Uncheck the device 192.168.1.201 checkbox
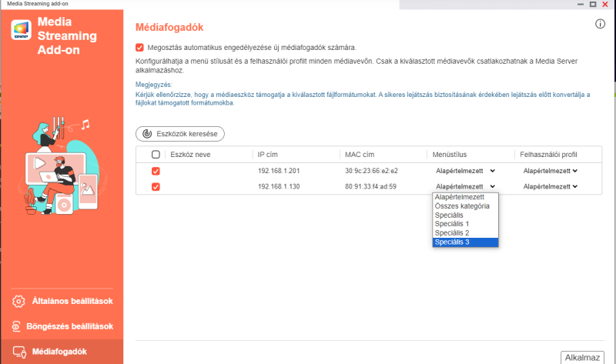The height and width of the screenshot is (364, 616). click(156, 171)
